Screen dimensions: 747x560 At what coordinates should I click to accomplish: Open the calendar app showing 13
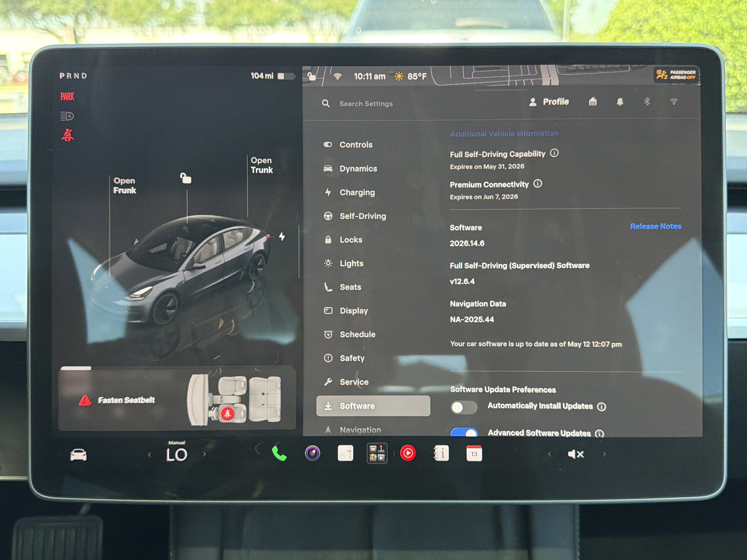click(x=474, y=453)
